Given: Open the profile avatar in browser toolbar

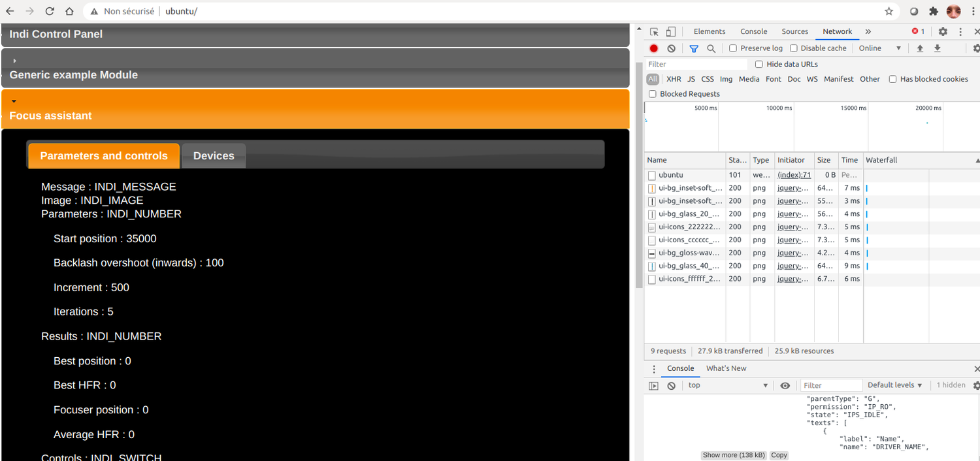Looking at the screenshot, I should point(954,11).
